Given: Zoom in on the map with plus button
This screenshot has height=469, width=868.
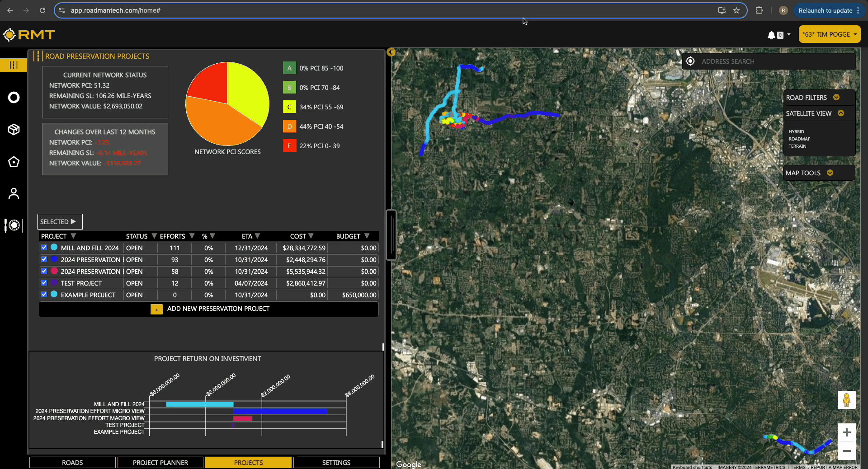Looking at the screenshot, I should (846, 432).
